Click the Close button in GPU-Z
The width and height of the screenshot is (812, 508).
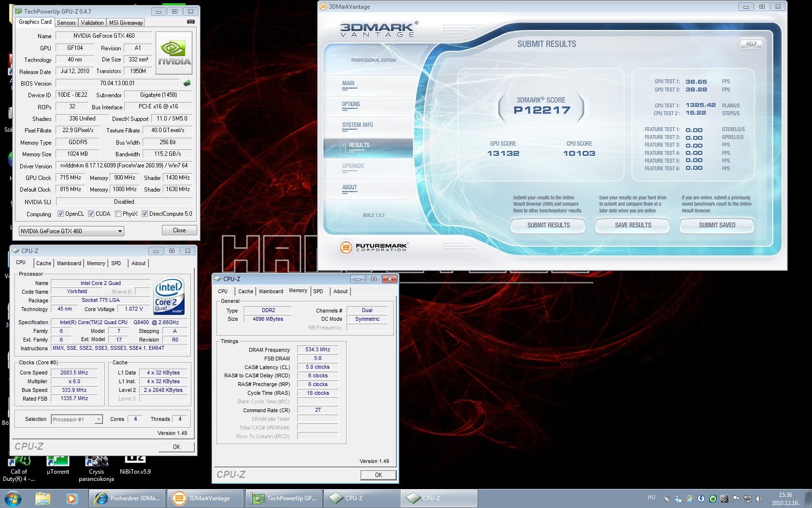[x=179, y=230]
